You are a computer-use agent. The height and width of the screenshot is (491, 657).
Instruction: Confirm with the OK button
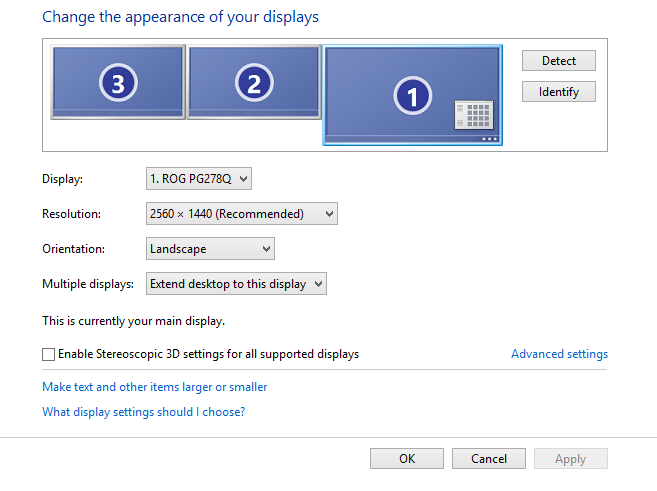pos(406,459)
